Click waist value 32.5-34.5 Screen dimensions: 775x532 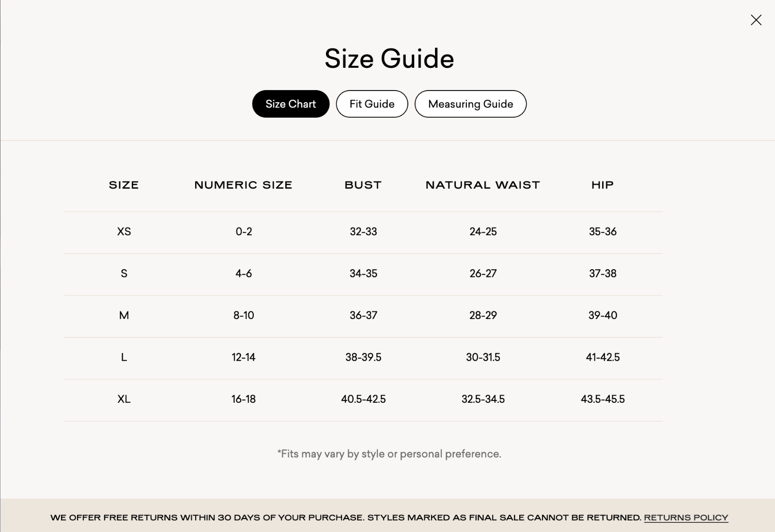pos(483,399)
